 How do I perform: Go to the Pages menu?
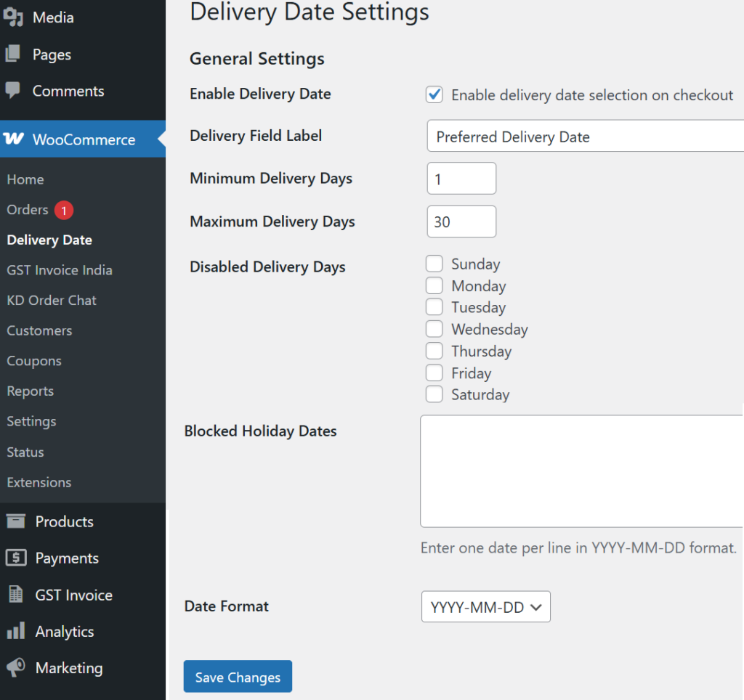pyautogui.click(x=52, y=54)
